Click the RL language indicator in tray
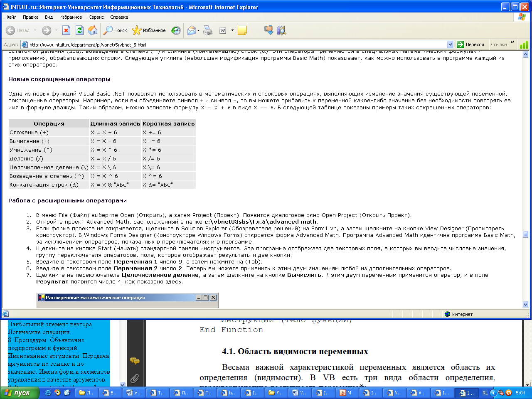The height and width of the screenshot is (399, 532). tap(485, 393)
